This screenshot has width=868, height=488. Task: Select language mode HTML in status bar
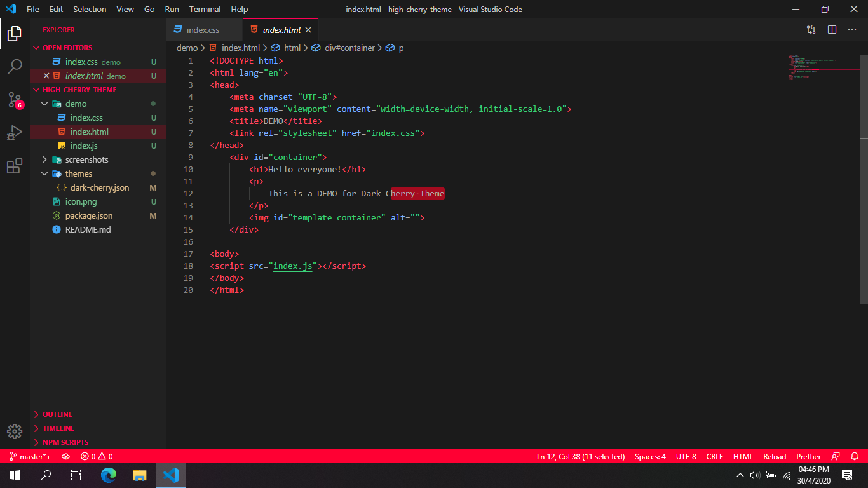[743, 456]
